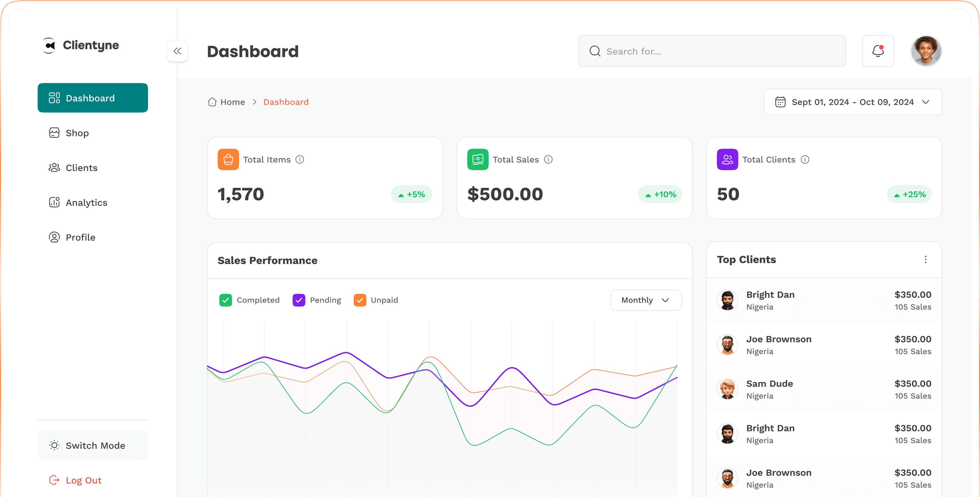Disable the Pending data checkbox
Viewport: 980px width, 497px height.
point(299,300)
